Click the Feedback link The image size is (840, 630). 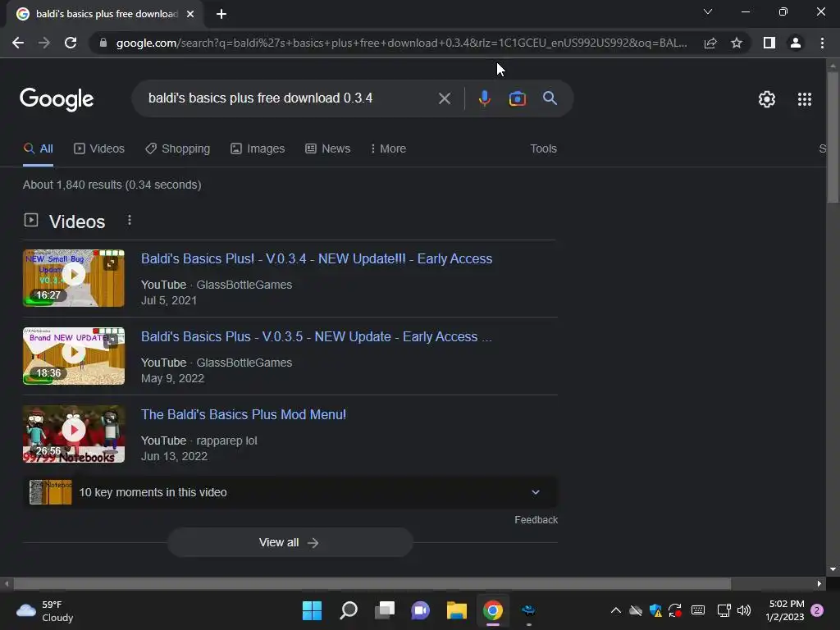pos(536,520)
